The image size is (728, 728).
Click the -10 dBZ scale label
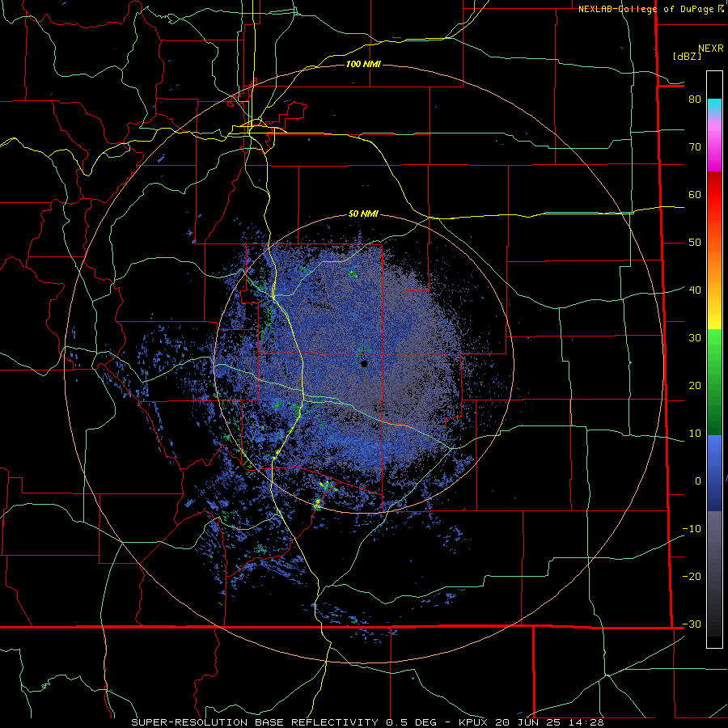(692, 529)
